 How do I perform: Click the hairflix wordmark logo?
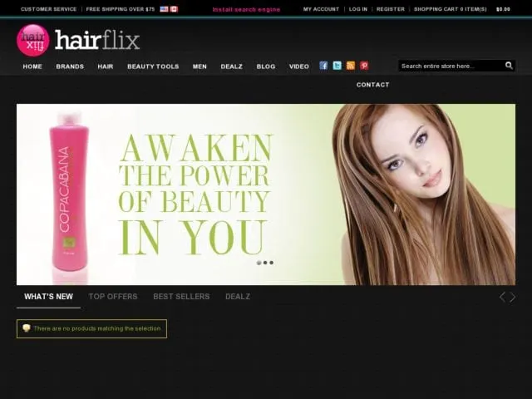pyautogui.click(x=97, y=40)
